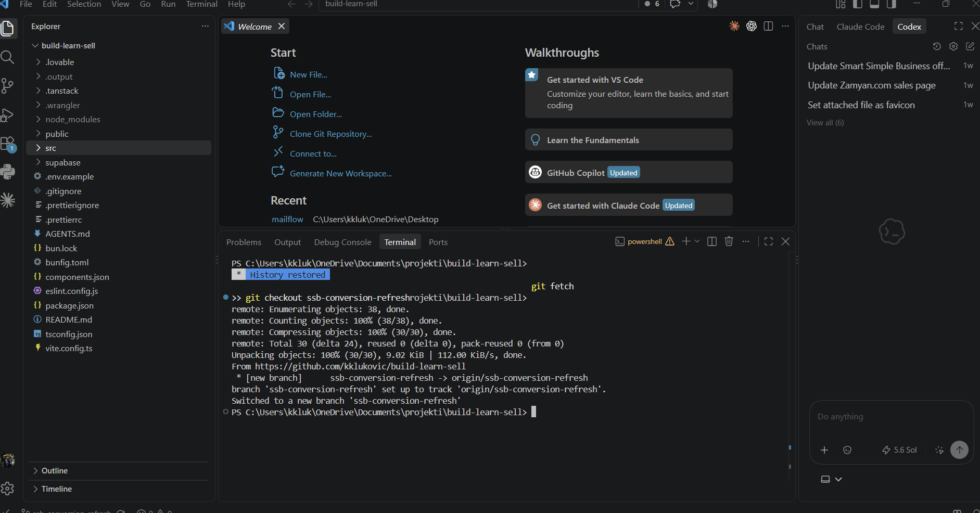Show chat history icon in Chats header

click(x=937, y=46)
